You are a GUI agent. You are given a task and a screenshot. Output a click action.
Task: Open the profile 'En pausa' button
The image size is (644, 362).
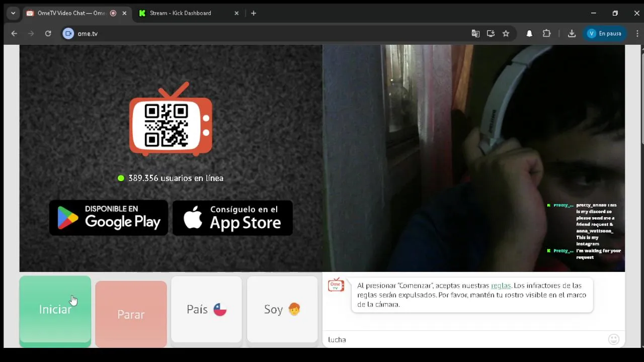(605, 34)
